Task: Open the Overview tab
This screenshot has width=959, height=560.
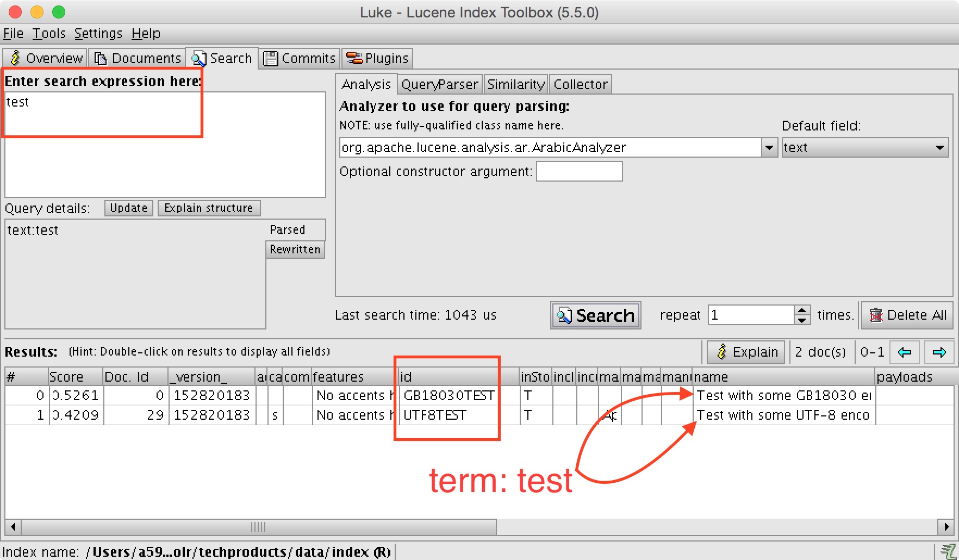Action: pos(46,58)
